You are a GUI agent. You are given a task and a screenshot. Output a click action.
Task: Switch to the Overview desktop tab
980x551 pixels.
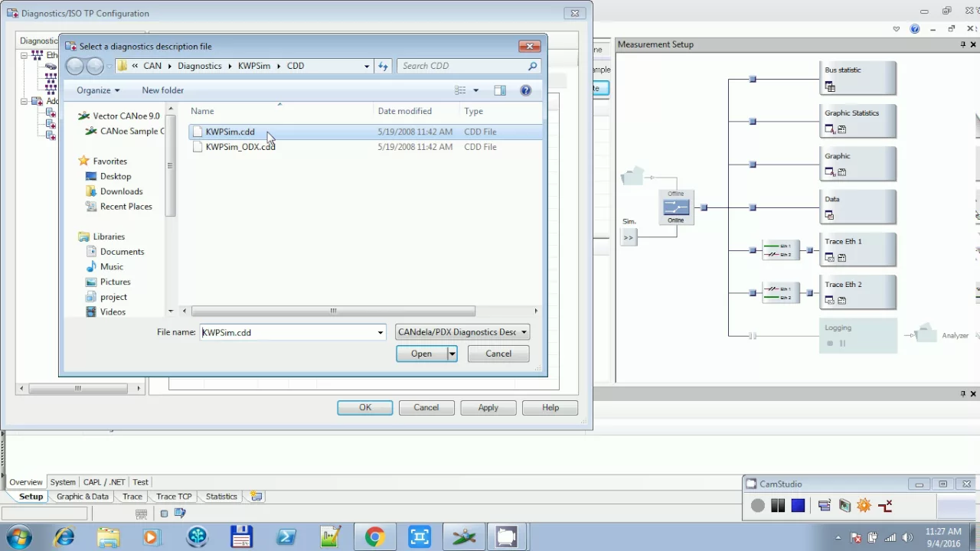(x=26, y=482)
